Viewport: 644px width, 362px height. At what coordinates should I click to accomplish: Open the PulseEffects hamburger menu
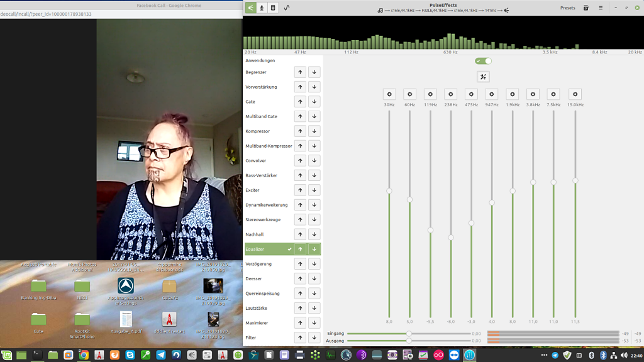(601, 8)
